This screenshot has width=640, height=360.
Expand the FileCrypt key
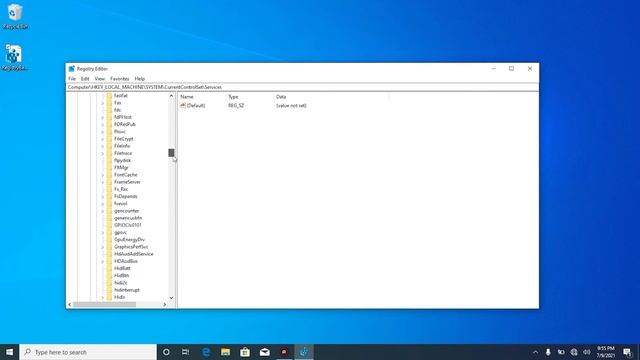click(102, 139)
